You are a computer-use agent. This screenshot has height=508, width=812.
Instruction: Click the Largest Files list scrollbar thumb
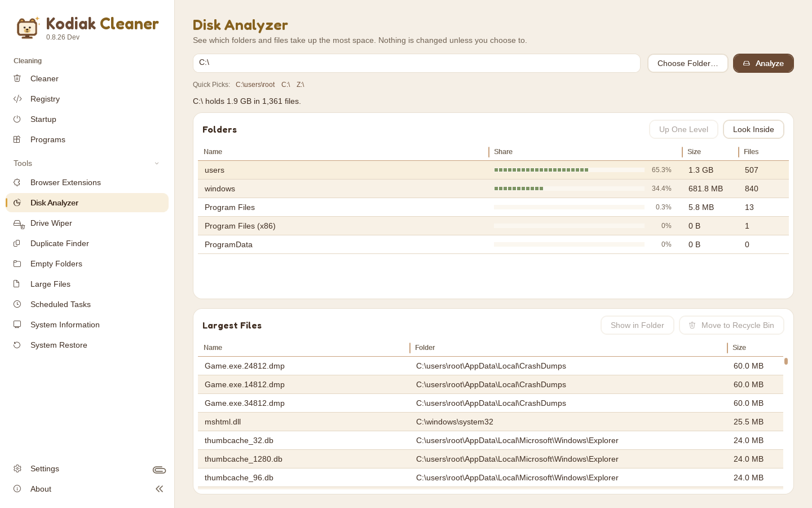(x=786, y=361)
